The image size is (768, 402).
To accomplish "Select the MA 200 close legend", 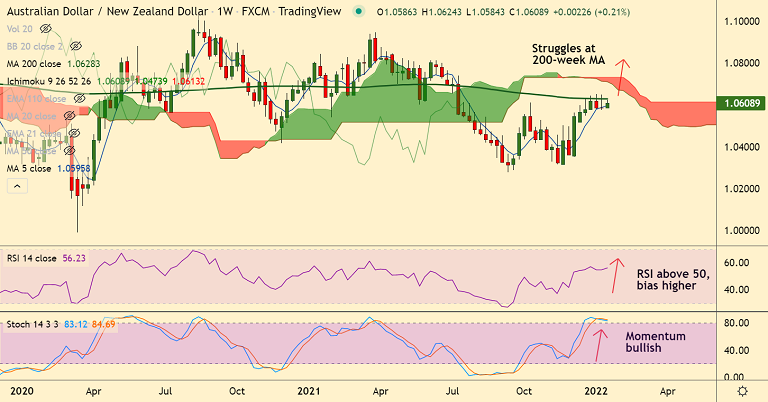I will coord(34,64).
